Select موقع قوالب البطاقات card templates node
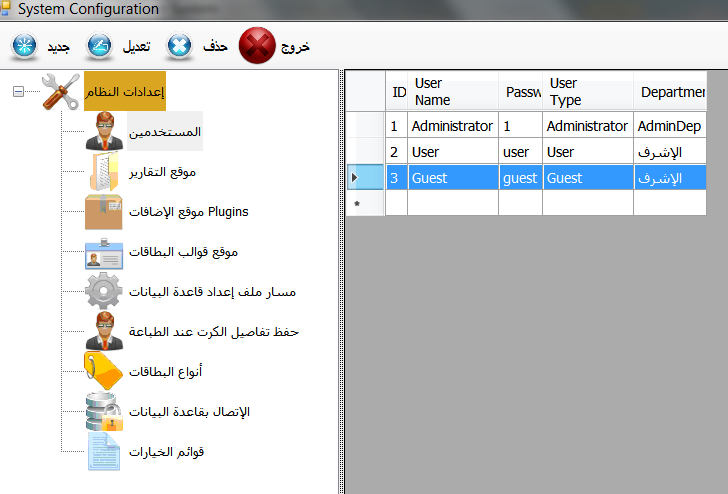728x494 pixels. point(183,252)
